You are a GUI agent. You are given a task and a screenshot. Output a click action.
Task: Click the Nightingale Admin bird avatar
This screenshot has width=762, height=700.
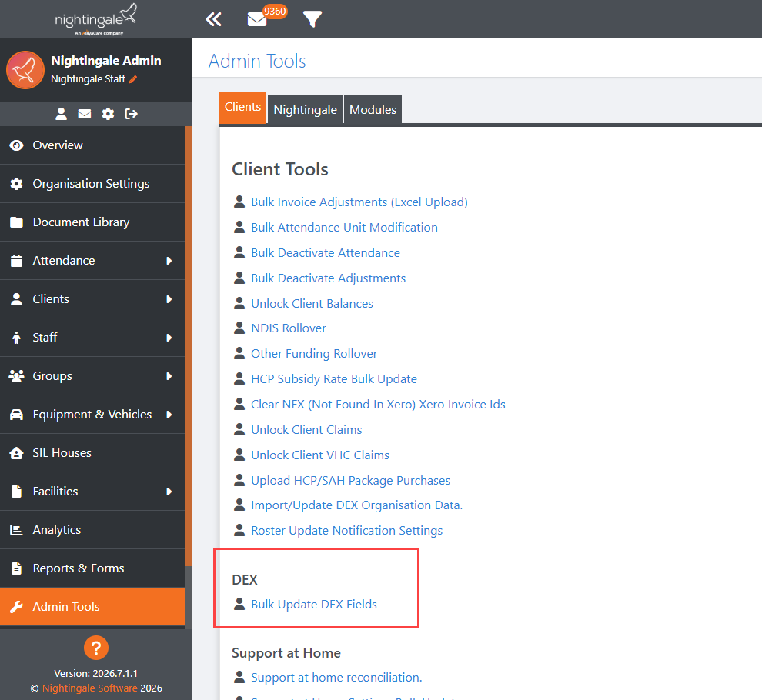(x=25, y=70)
